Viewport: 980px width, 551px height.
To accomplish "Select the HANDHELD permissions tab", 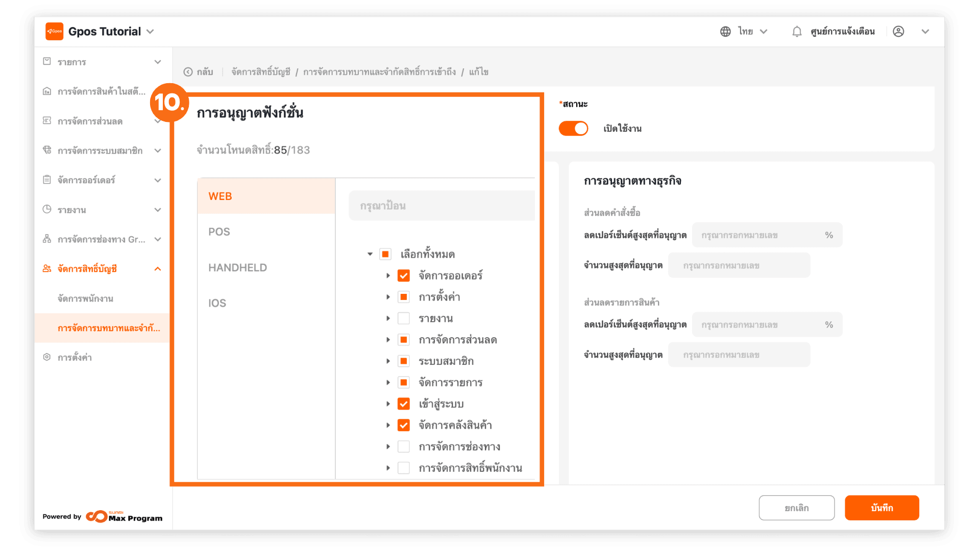I will (x=237, y=267).
